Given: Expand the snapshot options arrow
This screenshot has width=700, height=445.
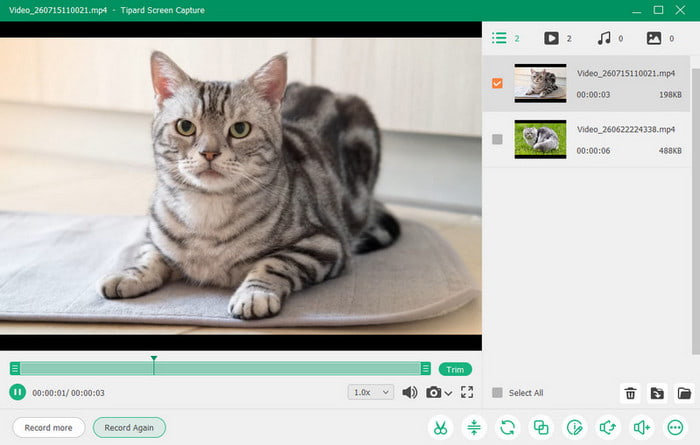Looking at the screenshot, I should click(x=448, y=393).
